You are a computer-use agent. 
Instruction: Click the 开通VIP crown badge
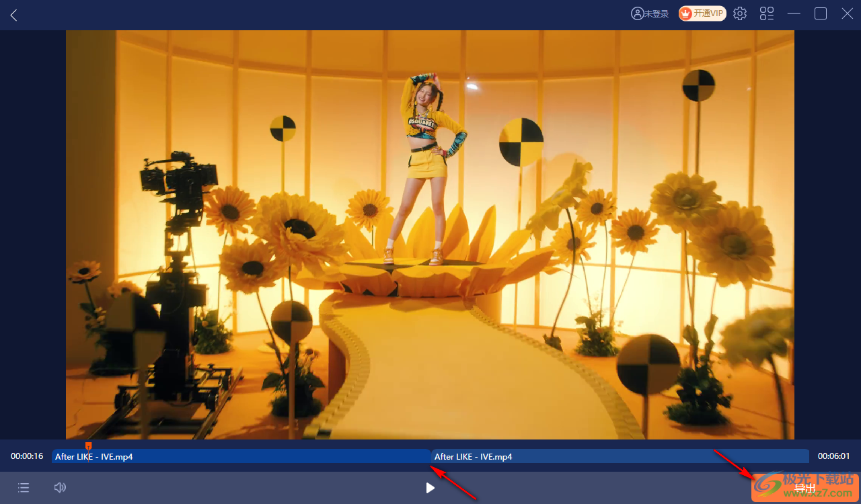702,13
